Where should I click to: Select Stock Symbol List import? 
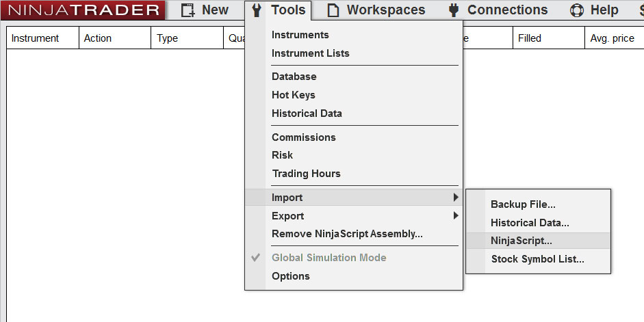pyautogui.click(x=538, y=259)
